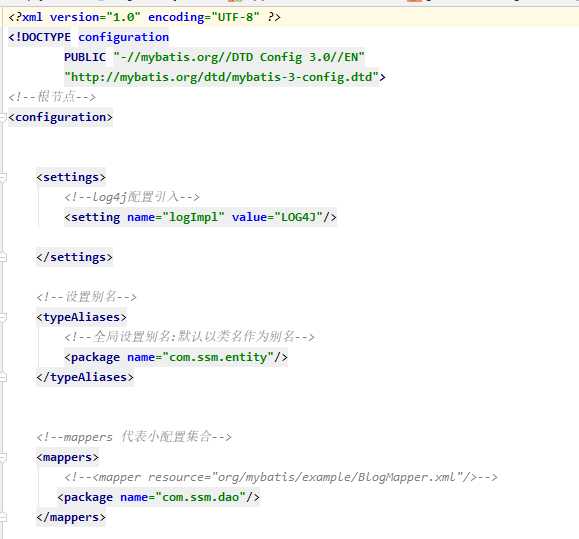
Task: Click the "com.ssm.dao" package name value
Action: click(201, 497)
